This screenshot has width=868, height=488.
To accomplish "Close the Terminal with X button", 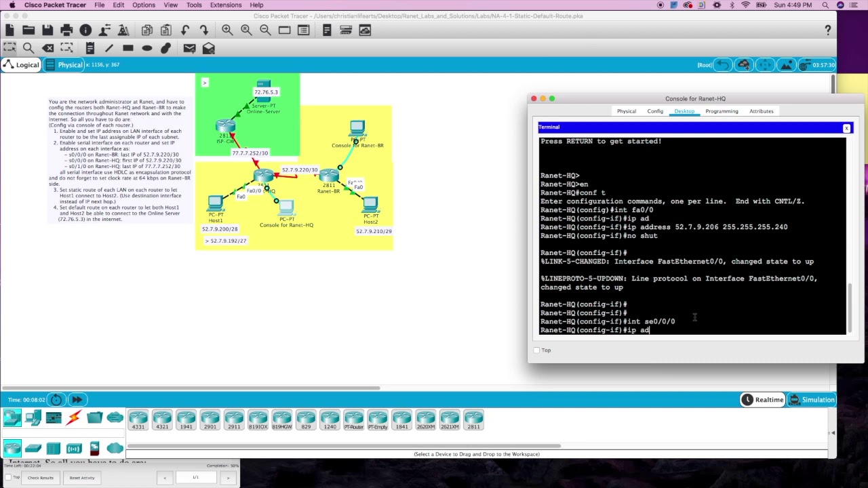I will 846,128.
